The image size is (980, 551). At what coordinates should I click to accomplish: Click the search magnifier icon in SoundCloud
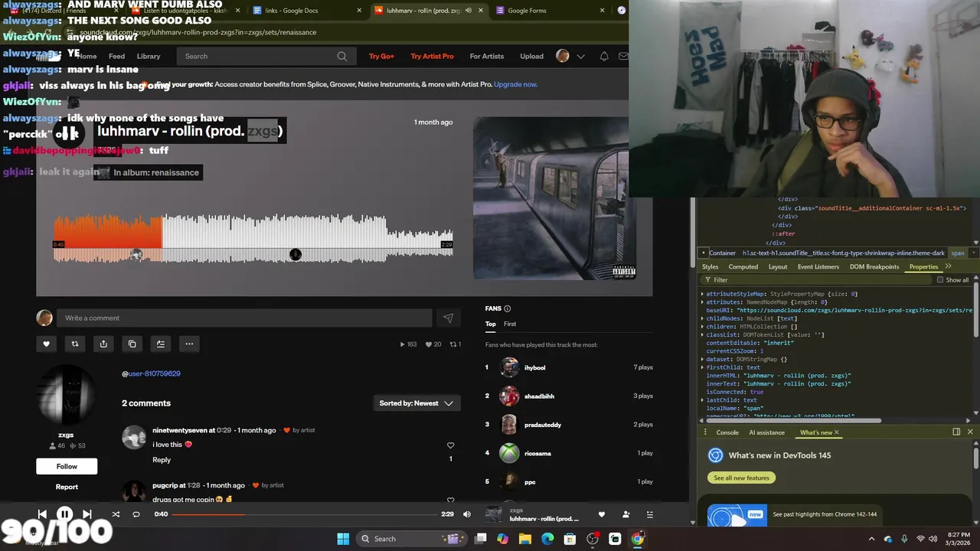tap(342, 56)
